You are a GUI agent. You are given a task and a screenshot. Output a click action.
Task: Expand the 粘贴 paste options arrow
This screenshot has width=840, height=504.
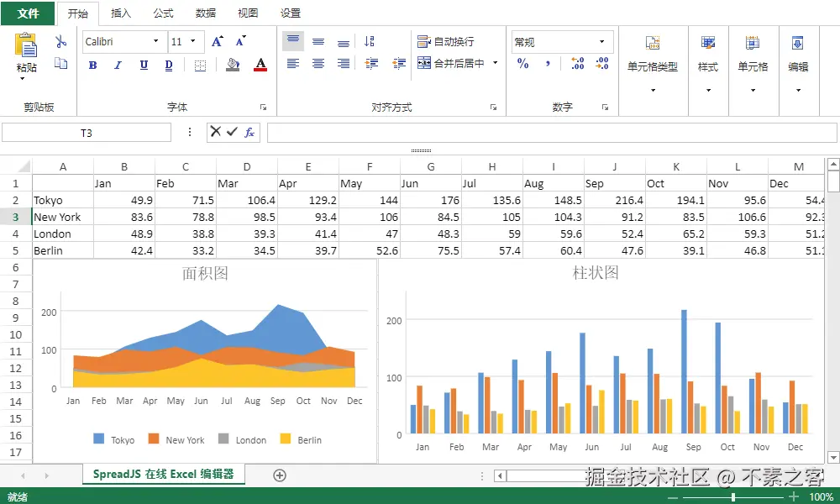(23, 79)
